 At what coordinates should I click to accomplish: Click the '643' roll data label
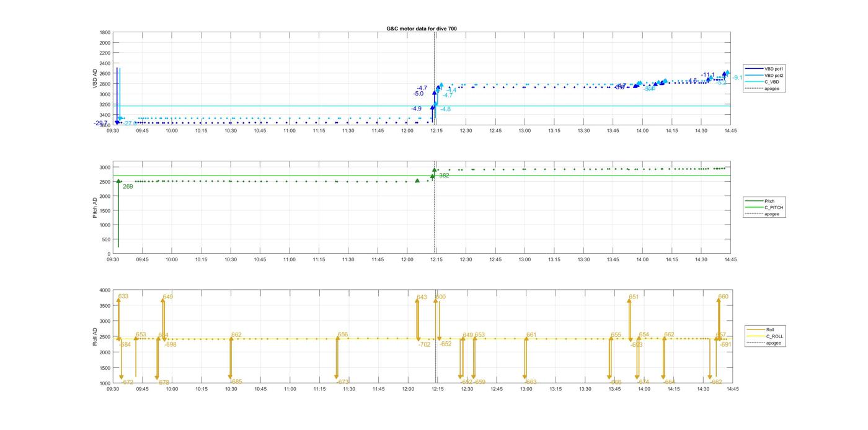click(422, 297)
